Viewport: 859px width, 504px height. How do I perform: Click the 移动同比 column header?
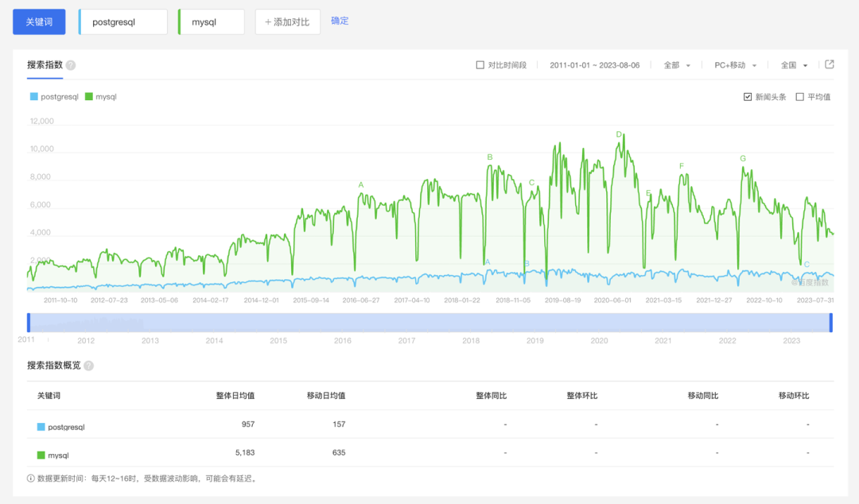pyautogui.click(x=703, y=396)
